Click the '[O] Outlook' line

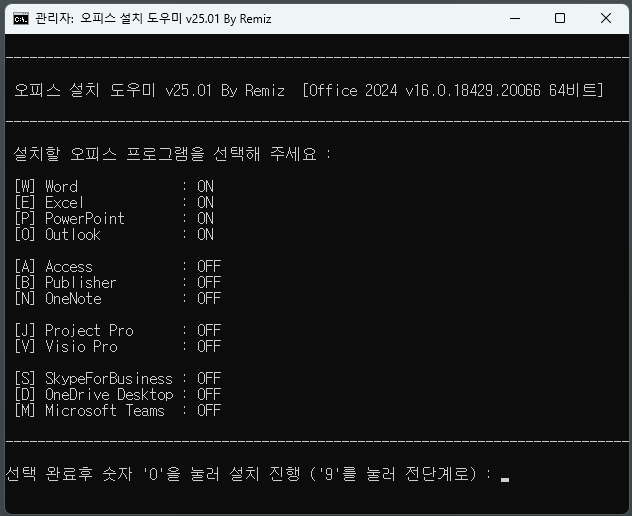click(x=58, y=235)
